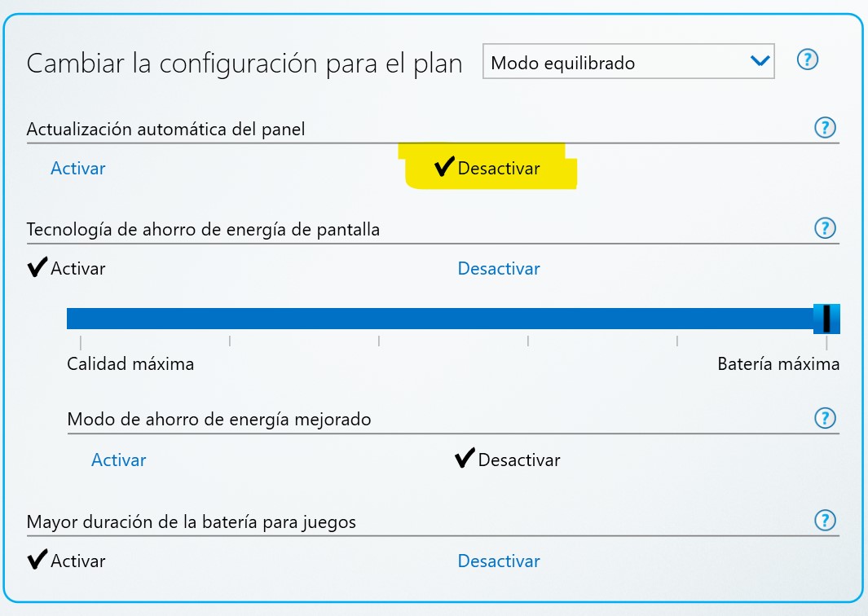This screenshot has height=616, width=868.
Task: Click the blue chevron arrow of plan selector
Action: tap(760, 61)
